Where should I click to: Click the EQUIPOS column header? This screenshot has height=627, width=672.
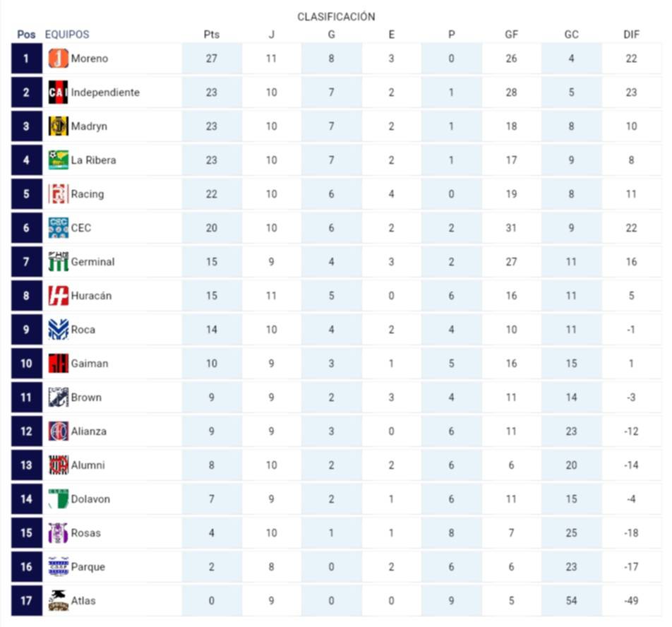point(67,34)
